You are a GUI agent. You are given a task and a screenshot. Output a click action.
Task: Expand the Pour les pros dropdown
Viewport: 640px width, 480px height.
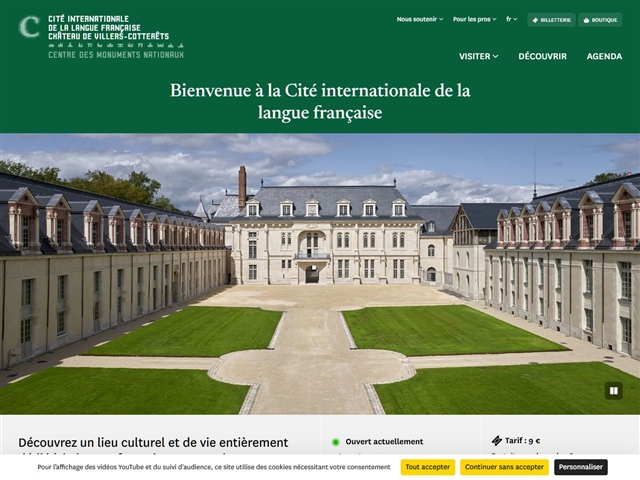point(474,19)
